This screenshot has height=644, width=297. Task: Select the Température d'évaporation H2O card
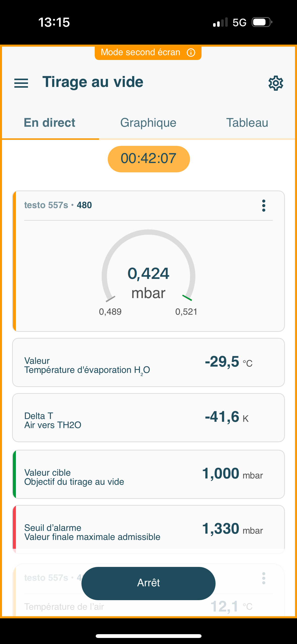coord(148,363)
